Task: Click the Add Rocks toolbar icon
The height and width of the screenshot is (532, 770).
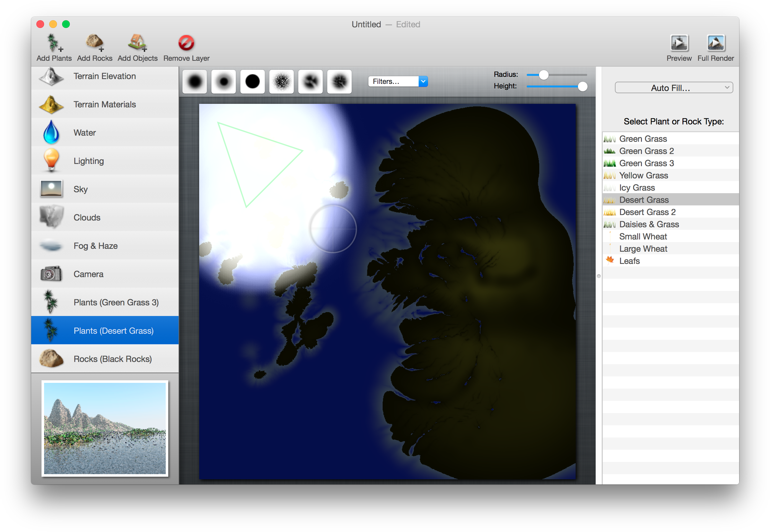Action: [94, 45]
